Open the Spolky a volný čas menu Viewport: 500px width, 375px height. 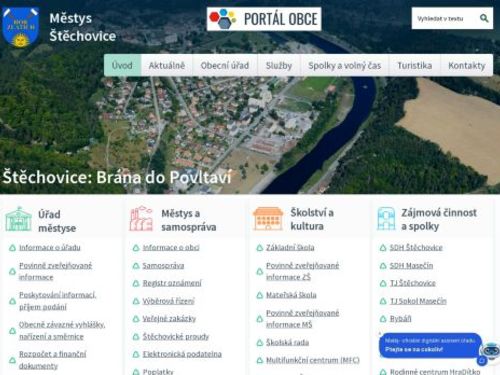(x=345, y=65)
